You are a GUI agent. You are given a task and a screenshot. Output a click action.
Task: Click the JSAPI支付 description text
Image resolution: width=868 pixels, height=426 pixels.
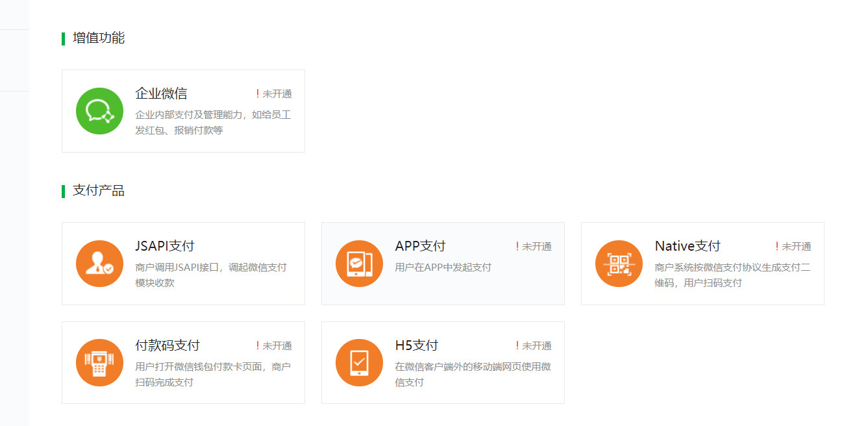coord(211,275)
